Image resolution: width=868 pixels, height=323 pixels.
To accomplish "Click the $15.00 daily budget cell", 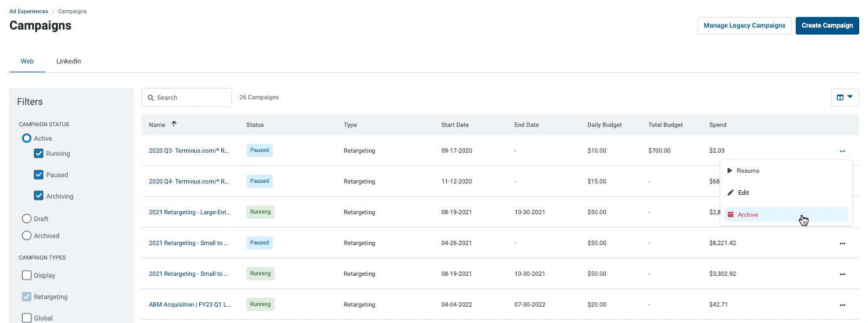I will 597,182.
